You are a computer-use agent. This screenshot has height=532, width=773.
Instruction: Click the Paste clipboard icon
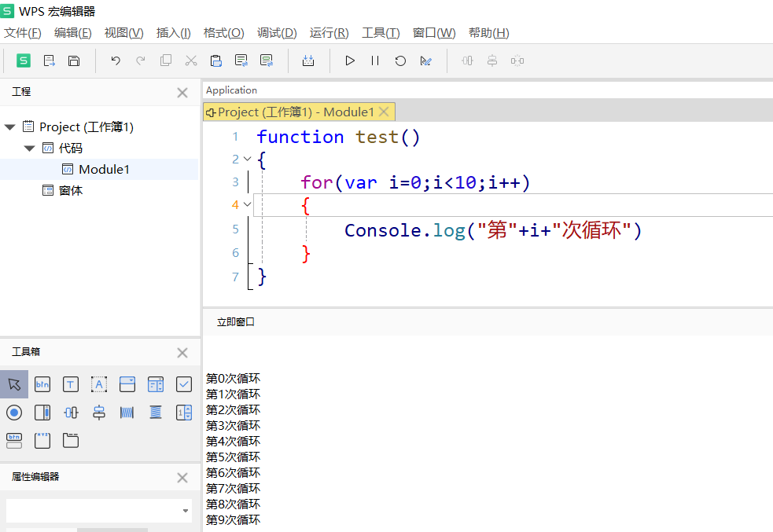click(216, 61)
